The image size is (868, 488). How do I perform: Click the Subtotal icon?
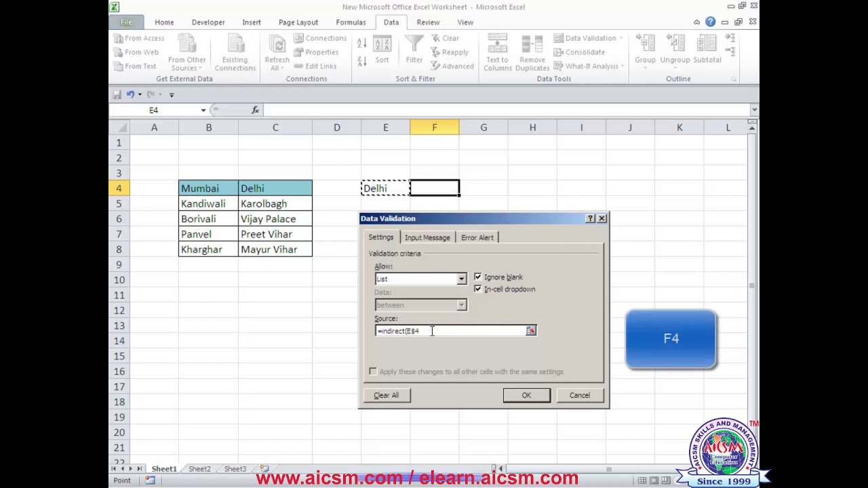[x=707, y=43]
